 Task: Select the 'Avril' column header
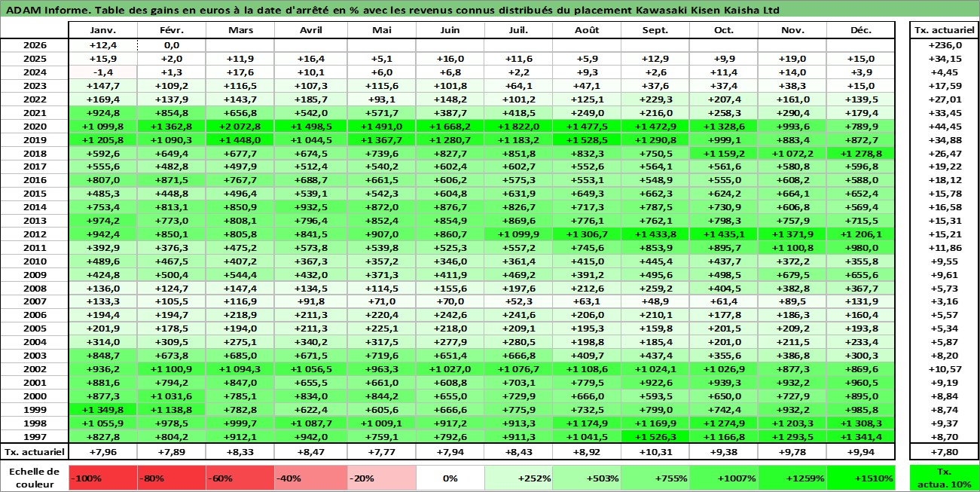click(x=311, y=30)
